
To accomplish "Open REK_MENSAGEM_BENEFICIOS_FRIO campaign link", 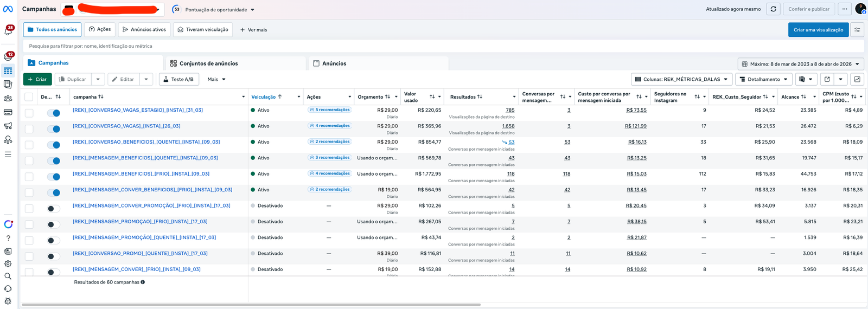I will tap(141, 173).
